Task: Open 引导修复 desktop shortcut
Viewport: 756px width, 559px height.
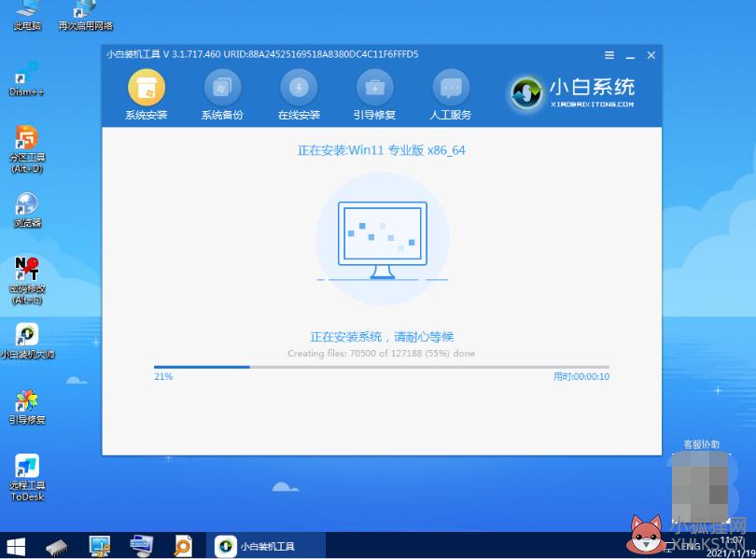Action: click(27, 407)
